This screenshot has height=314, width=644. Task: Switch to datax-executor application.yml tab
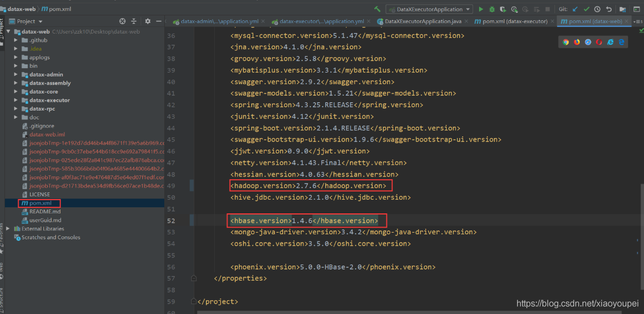[x=321, y=21]
